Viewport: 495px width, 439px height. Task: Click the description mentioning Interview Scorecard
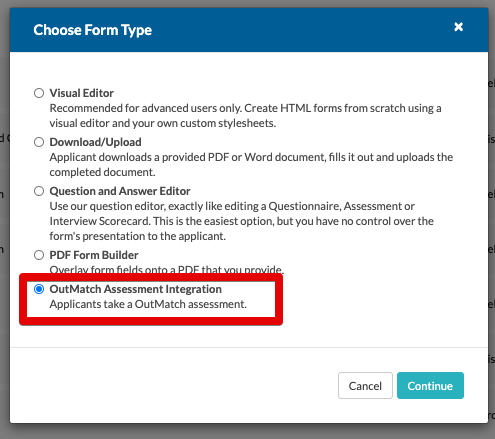tap(242, 221)
